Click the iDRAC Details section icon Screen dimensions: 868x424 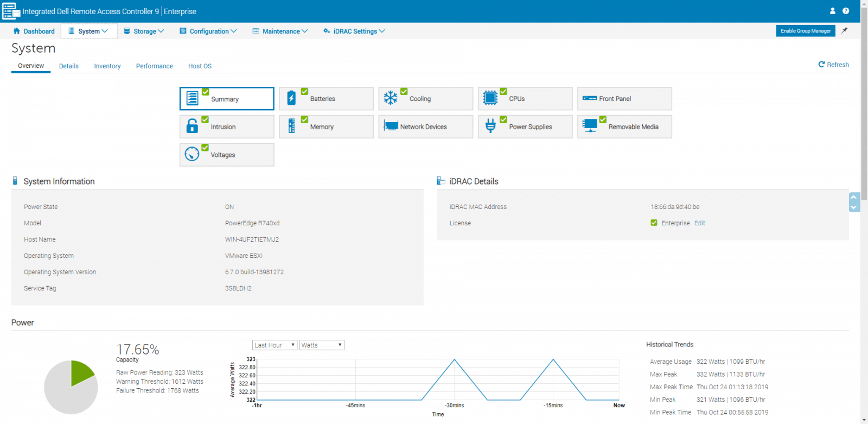(x=441, y=181)
